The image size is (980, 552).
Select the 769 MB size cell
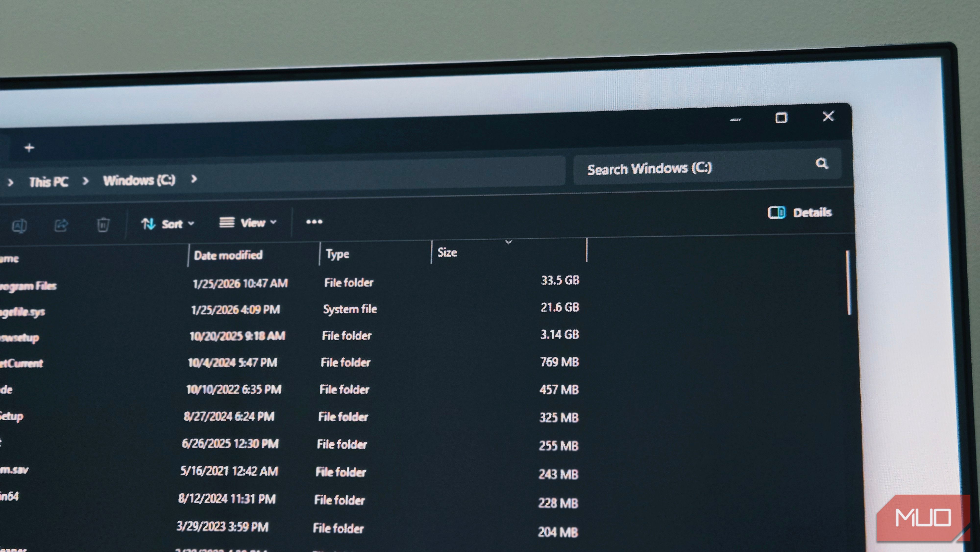(x=559, y=362)
